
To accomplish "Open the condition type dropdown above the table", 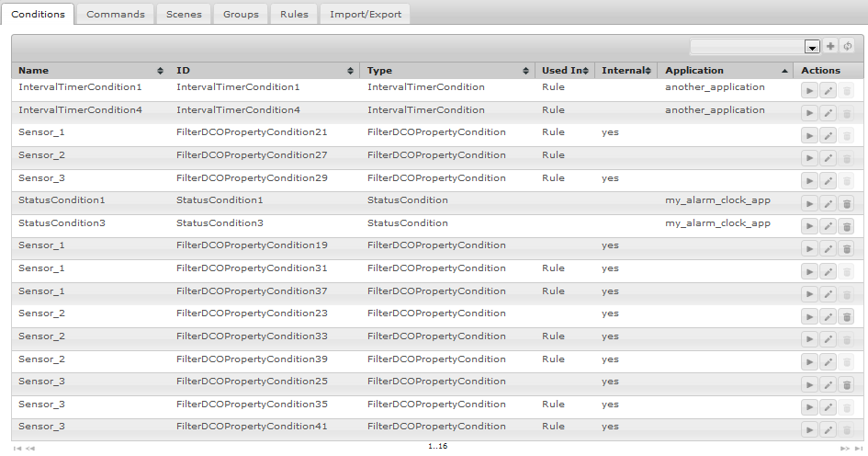I will point(811,47).
